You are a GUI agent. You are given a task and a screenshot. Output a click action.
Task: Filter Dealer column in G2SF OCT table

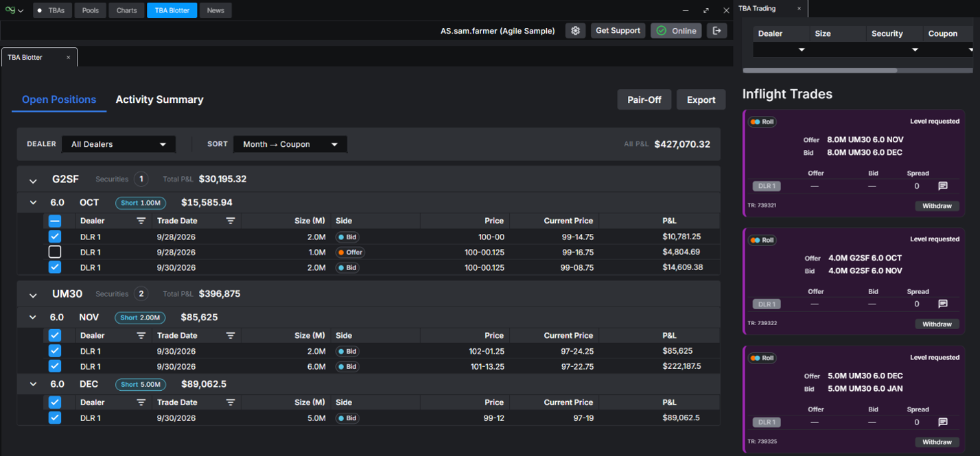point(141,221)
